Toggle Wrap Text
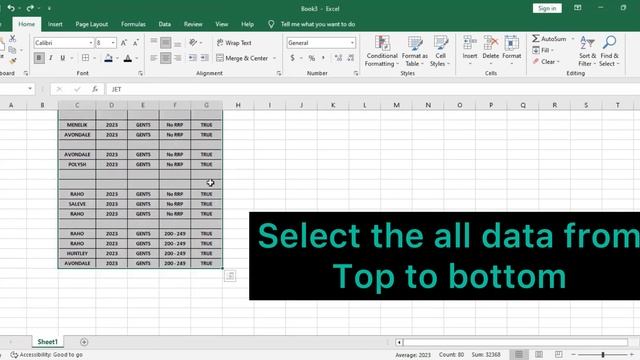The height and width of the screenshot is (360, 640). click(x=234, y=42)
